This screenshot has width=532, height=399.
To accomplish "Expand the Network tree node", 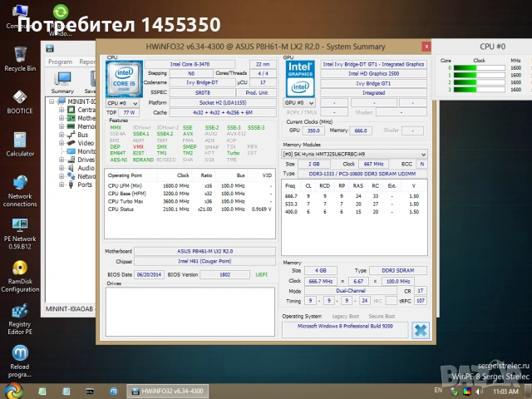I will [x=62, y=176].
